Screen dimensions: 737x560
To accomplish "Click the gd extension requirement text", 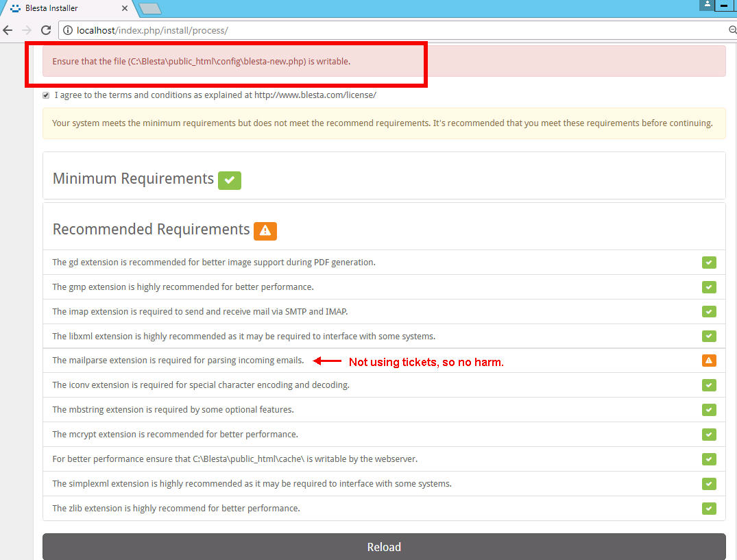I will 214,262.
